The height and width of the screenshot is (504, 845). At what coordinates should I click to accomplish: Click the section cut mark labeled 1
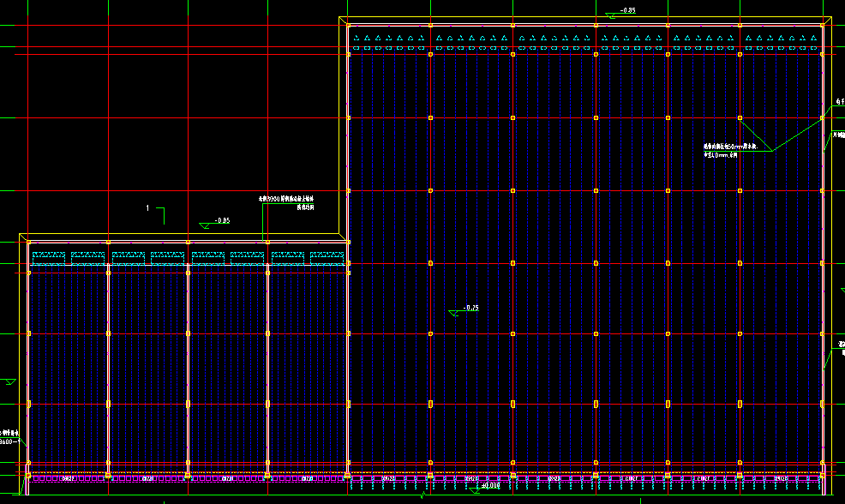156,214
